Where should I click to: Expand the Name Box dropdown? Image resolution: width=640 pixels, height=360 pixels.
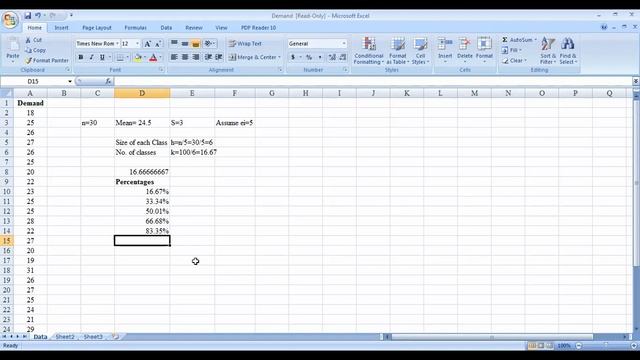(70, 82)
